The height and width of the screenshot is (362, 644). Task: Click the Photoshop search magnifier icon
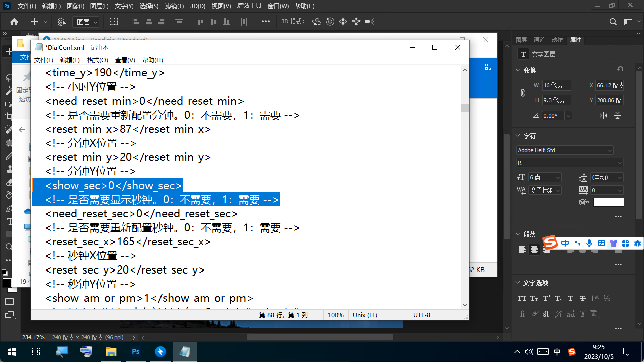[x=613, y=22]
